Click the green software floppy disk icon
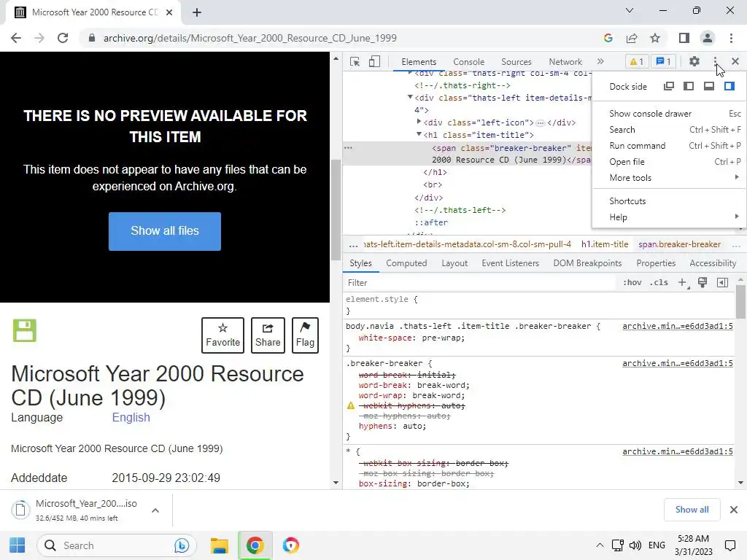747x560 pixels. 24,330
